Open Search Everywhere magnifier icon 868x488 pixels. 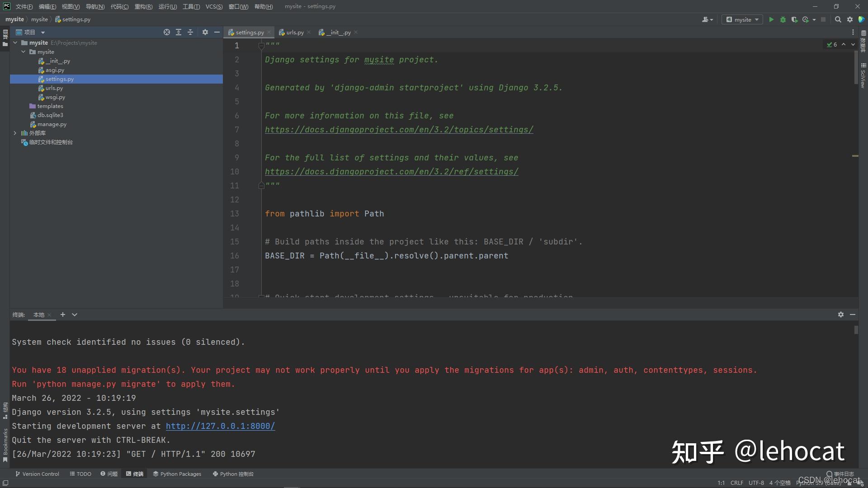pos(838,19)
